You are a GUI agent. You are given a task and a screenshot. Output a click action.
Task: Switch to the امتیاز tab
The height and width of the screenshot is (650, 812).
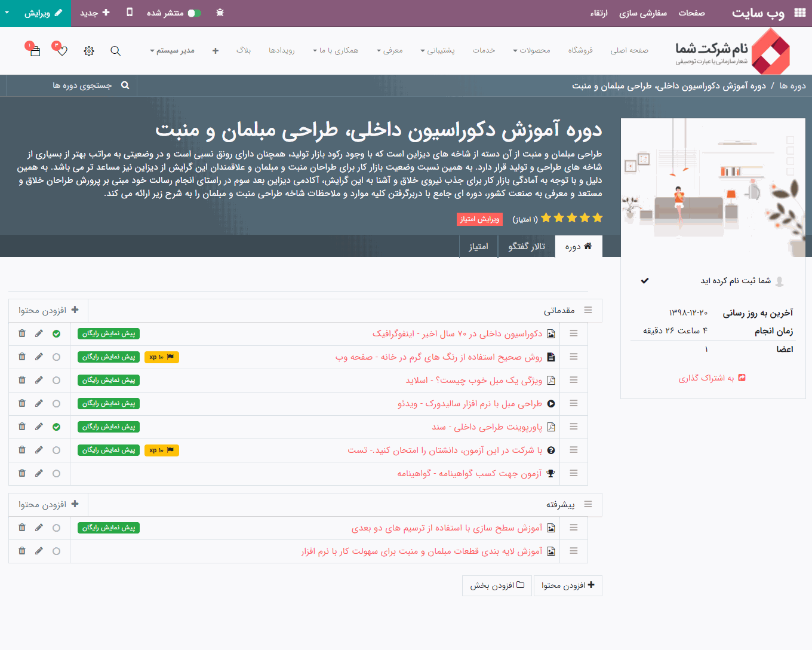[478, 246]
